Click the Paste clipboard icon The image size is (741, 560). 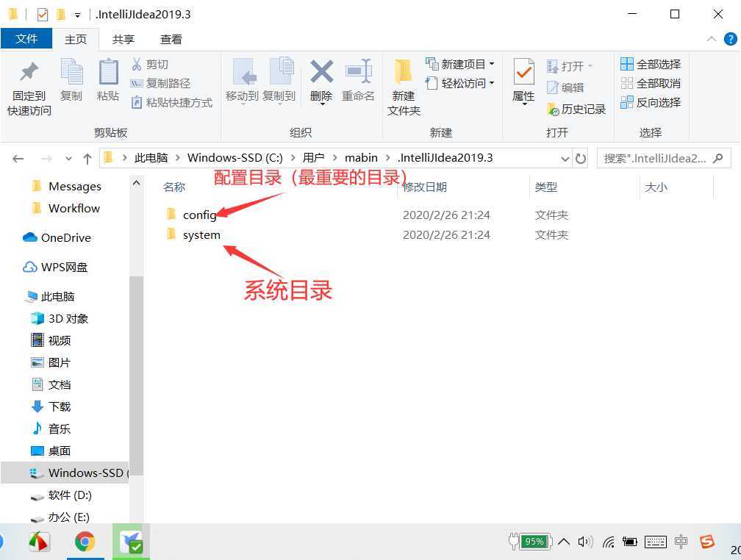click(108, 80)
